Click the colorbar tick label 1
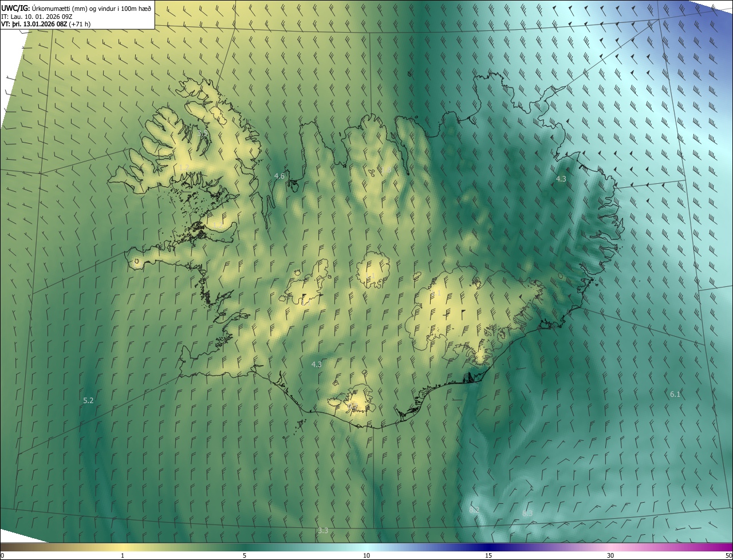 coord(123,556)
